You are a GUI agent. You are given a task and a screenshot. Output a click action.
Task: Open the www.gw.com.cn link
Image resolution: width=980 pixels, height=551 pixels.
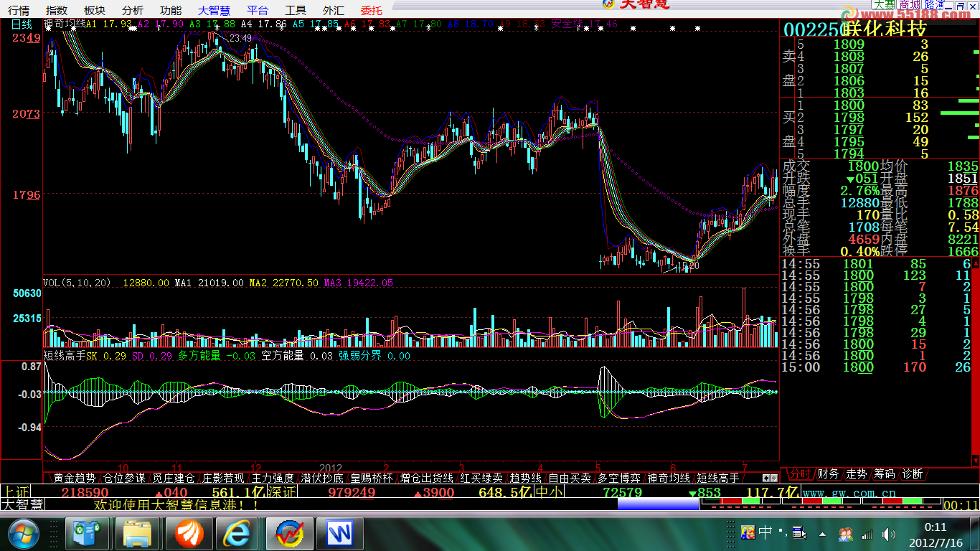coord(849,494)
